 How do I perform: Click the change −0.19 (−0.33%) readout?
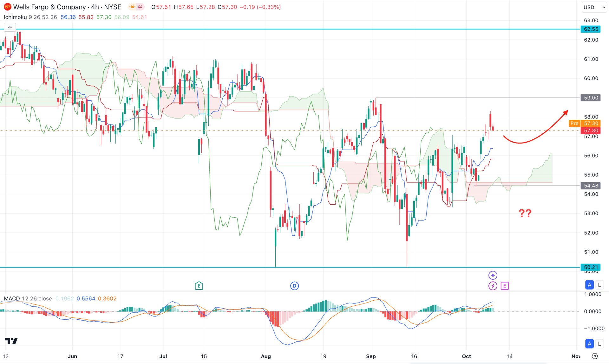point(260,7)
